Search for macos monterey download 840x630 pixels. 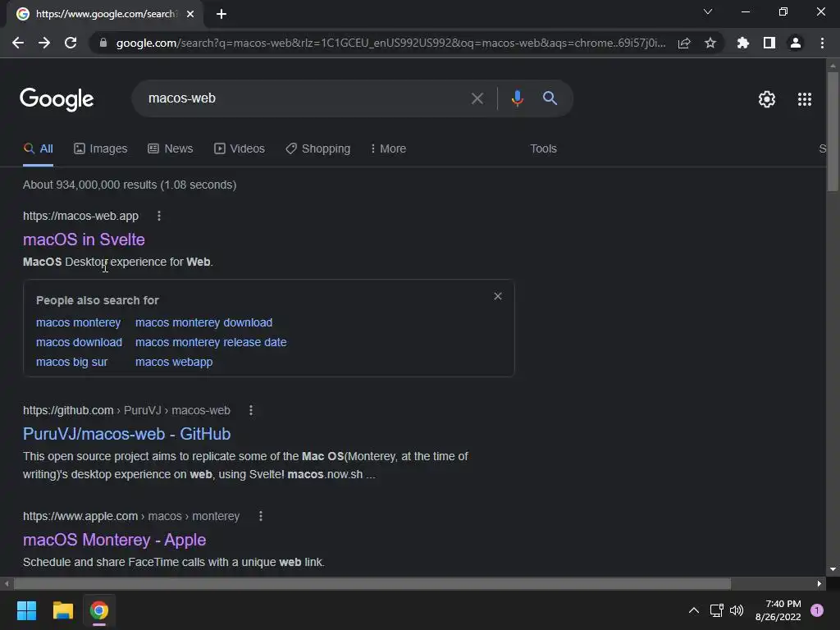[x=203, y=322]
